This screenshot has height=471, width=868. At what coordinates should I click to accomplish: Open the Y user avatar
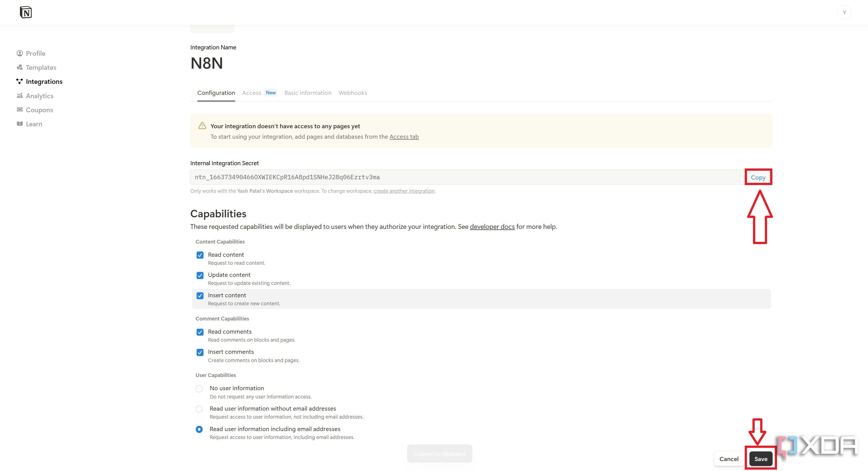844,12
